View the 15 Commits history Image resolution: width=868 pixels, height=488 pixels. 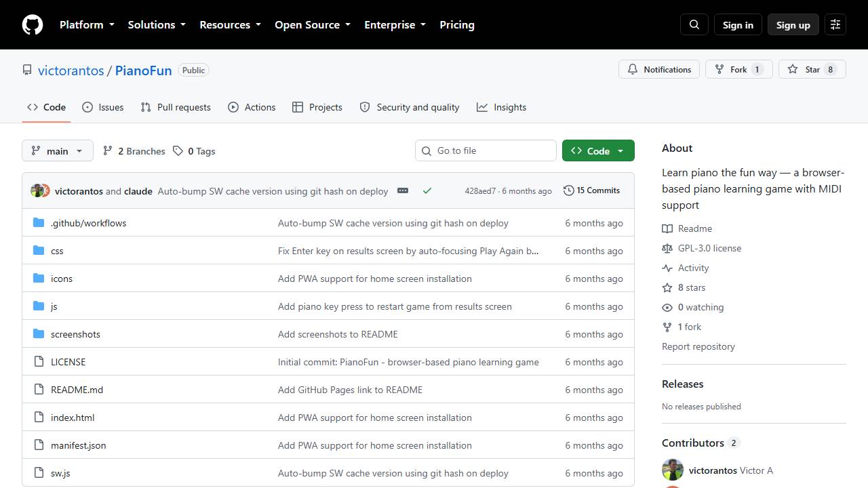592,190
